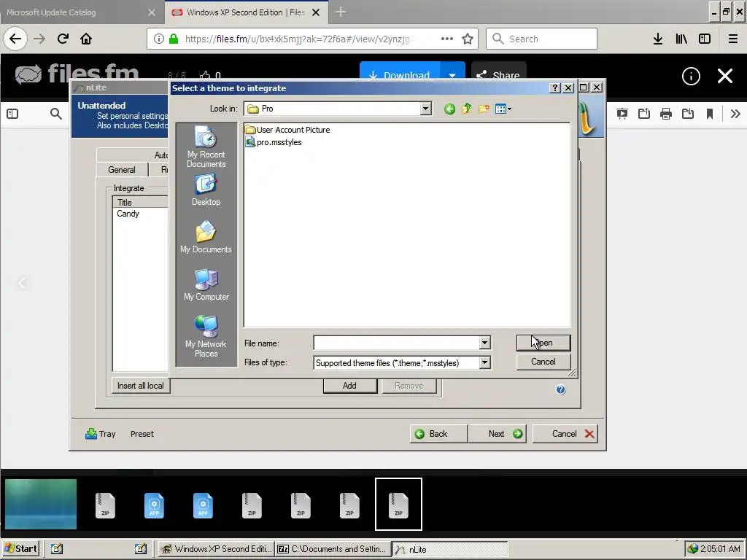Image resolution: width=747 pixels, height=560 pixels.
Task: Select the Candy theme entry
Action: pyautogui.click(x=128, y=214)
